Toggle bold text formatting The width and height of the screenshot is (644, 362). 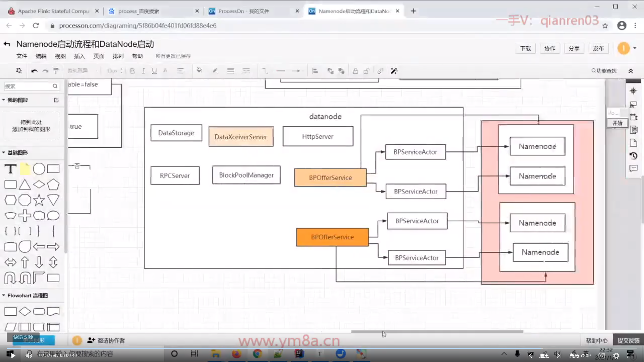[132, 71]
